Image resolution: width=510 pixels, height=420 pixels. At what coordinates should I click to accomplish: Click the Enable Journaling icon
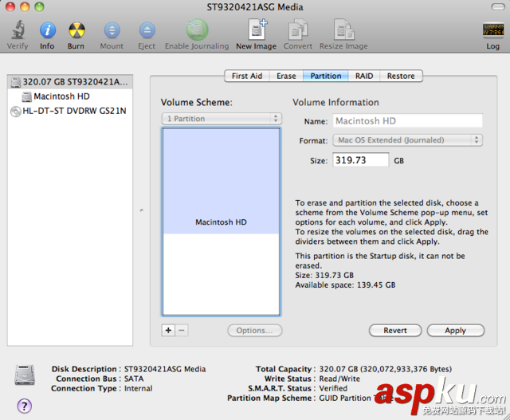click(197, 29)
